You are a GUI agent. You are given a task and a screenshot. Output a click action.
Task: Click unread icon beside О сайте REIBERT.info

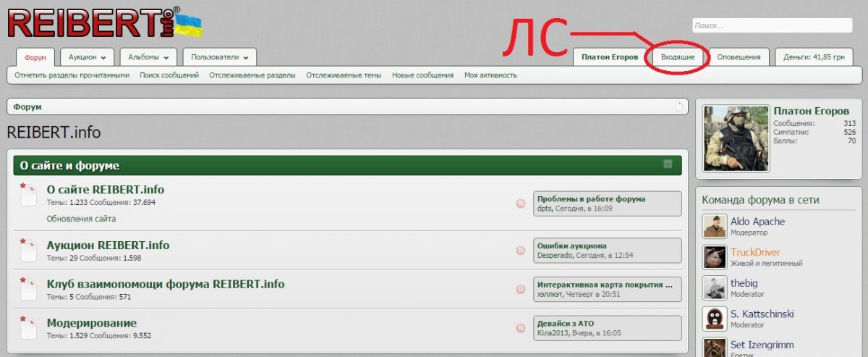tap(27, 195)
